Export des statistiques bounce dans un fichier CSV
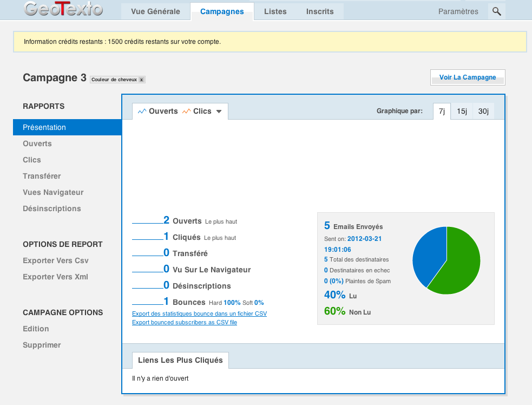532x405 pixels. [x=200, y=313]
